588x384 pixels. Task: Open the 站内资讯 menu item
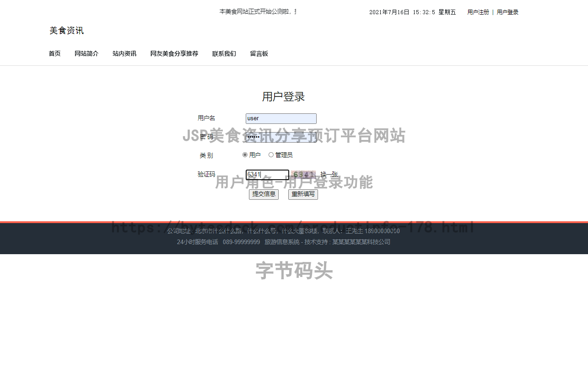(x=124, y=53)
